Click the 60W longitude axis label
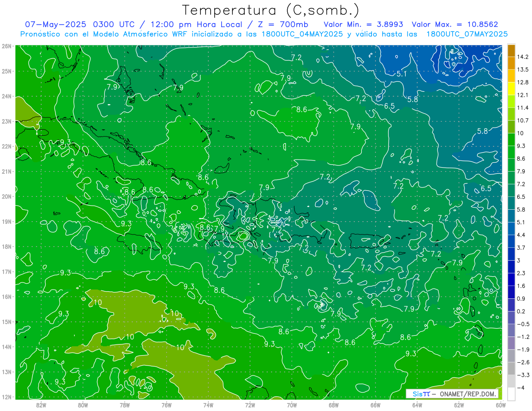This screenshot has width=532, height=411. pos(501,405)
